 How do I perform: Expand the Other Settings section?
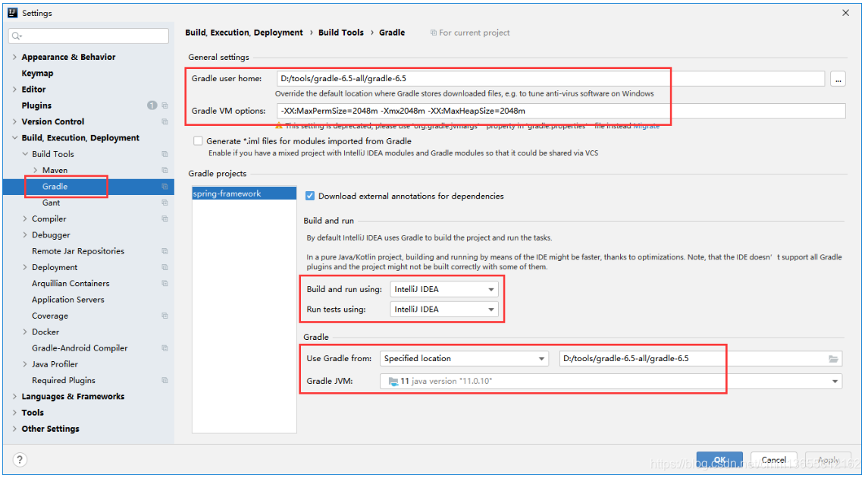(x=14, y=429)
